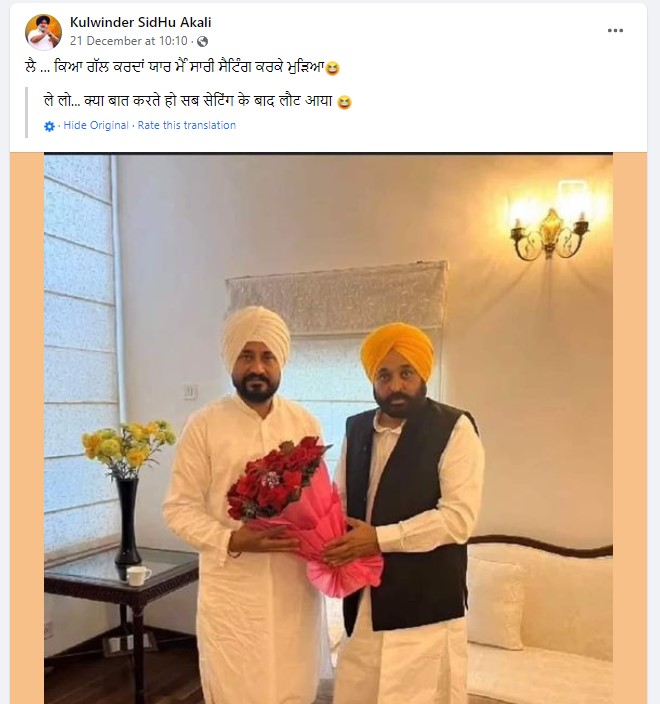
Task: Click the laughing emoji in Hindi translation
Action: pyautogui.click(x=344, y=102)
